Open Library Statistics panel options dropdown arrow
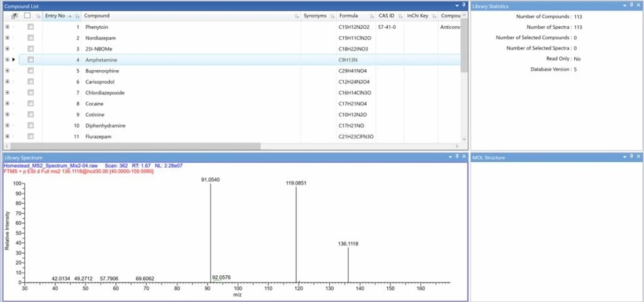This screenshot has width=644, height=302. 625,6
